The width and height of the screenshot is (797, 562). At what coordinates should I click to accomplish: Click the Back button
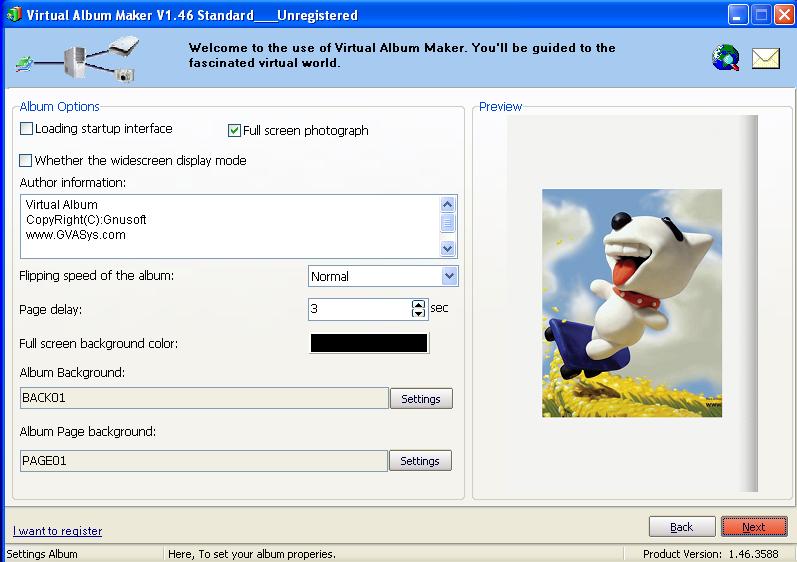(x=682, y=527)
